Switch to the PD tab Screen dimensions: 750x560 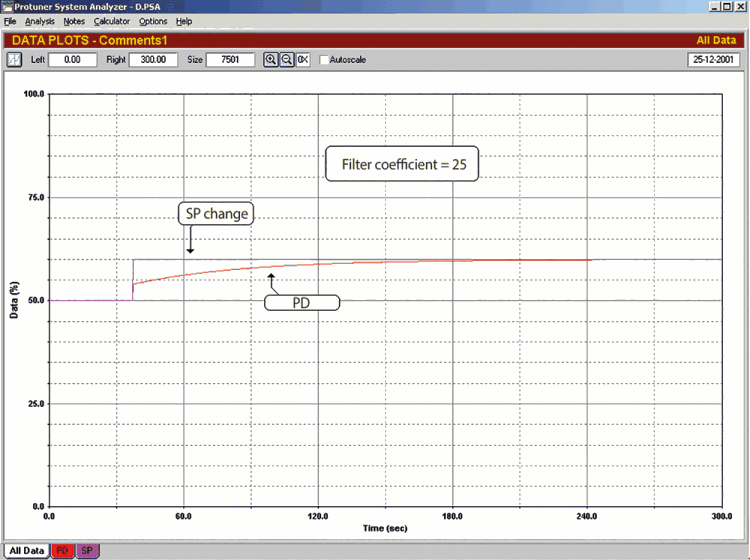coord(61,551)
